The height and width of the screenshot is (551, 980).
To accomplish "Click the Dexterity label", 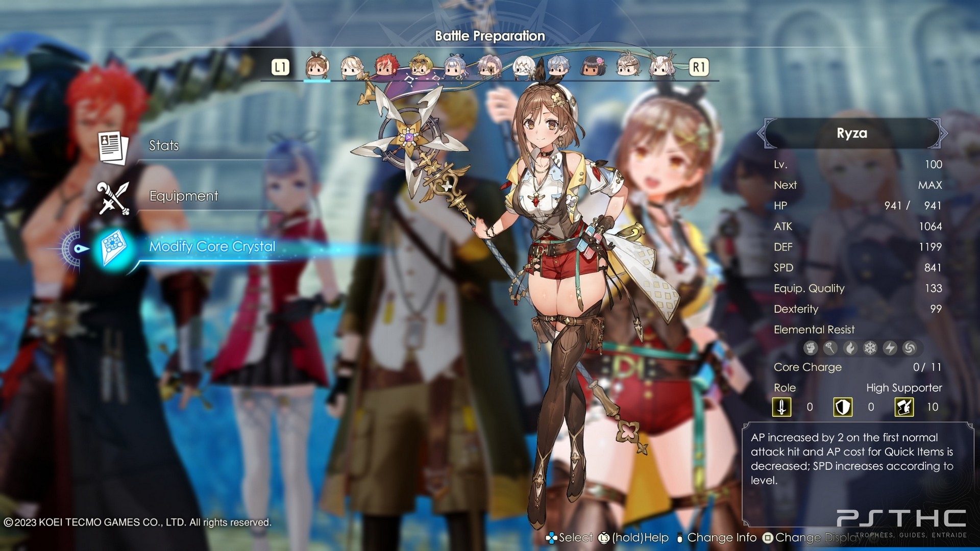I will click(x=796, y=309).
